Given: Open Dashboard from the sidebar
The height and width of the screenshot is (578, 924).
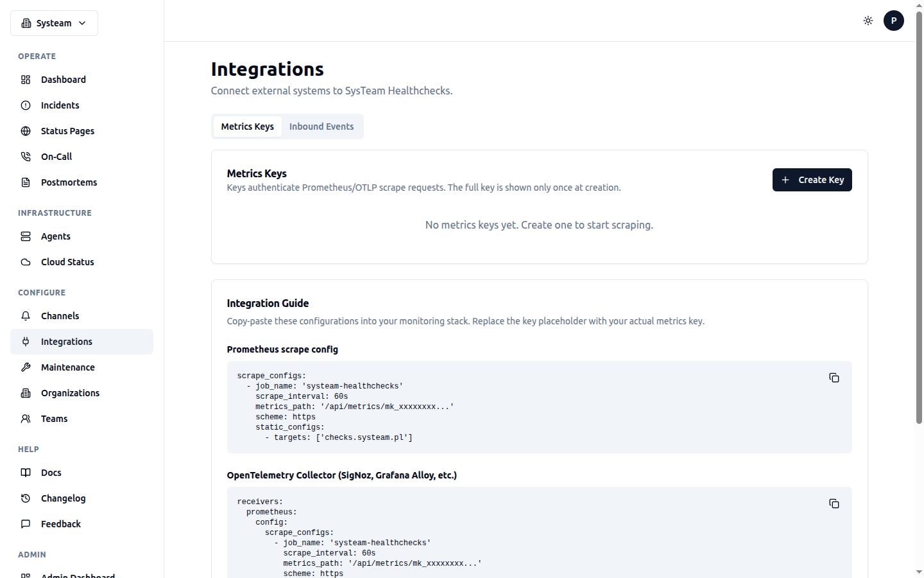Looking at the screenshot, I should coord(81,80).
